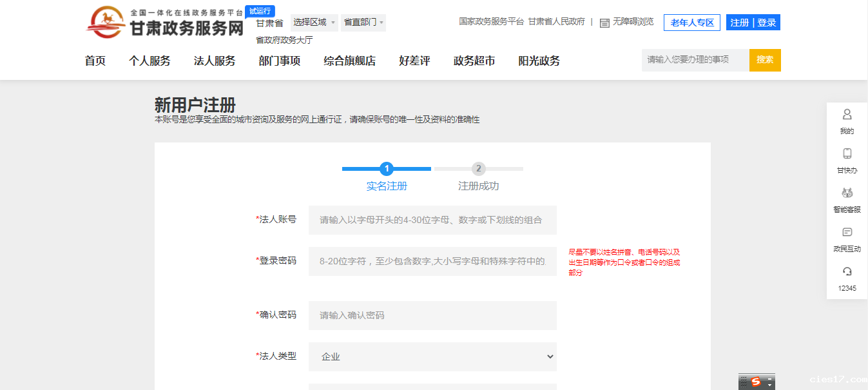
Task: Click the yellow 搜索 search button
Action: [x=764, y=60]
